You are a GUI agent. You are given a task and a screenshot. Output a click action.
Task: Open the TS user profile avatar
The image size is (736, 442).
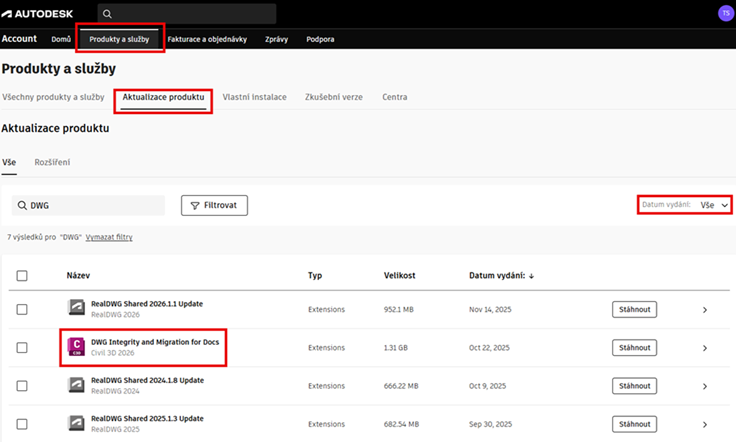pyautogui.click(x=726, y=13)
